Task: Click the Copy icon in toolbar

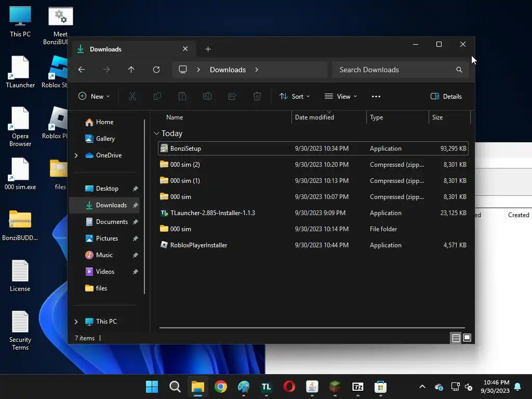Action: click(x=157, y=96)
